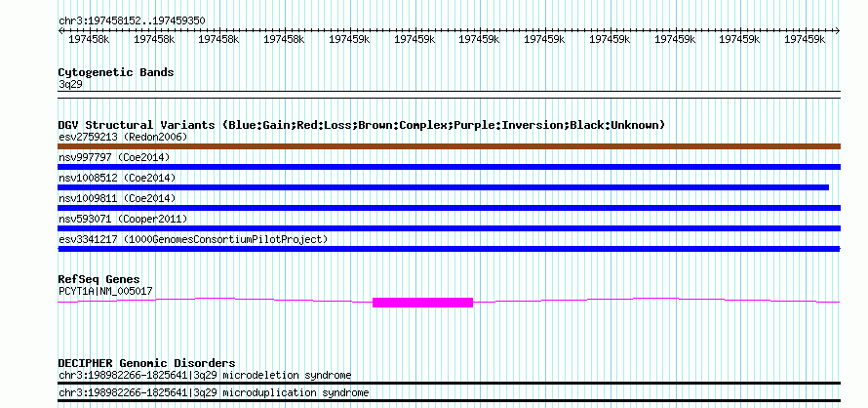The image size is (868, 408).
Task: Click the nsv1009811 blue variant bar
Action: [x=449, y=208]
